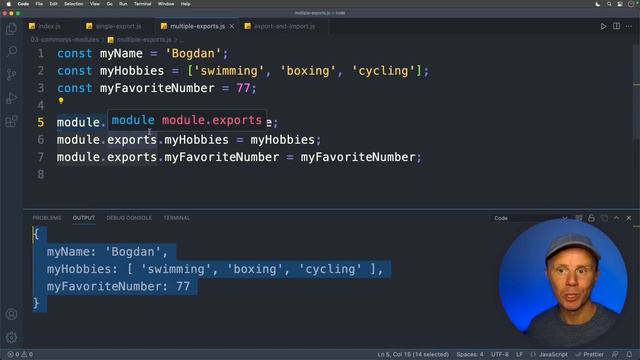Change indentation via Spaces: 4
Screen dimensions: 640x360
(470, 354)
